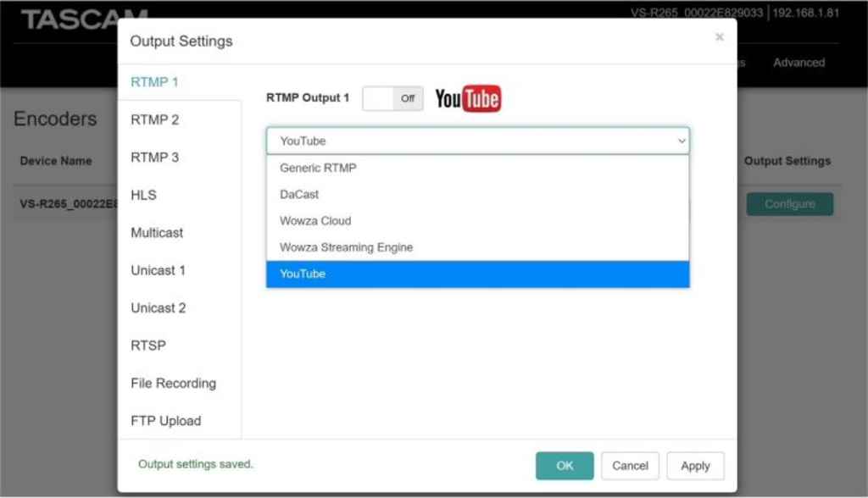This screenshot has height=498, width=868.
Task: Click the Configure button behind the dialog
Action: 790,204
